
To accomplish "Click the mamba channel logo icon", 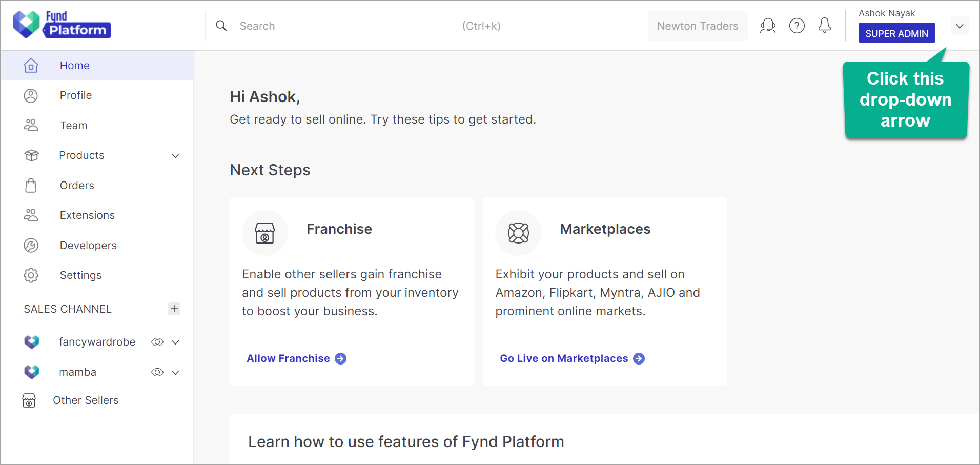I will pyautogui.click(x=32, y=372).
